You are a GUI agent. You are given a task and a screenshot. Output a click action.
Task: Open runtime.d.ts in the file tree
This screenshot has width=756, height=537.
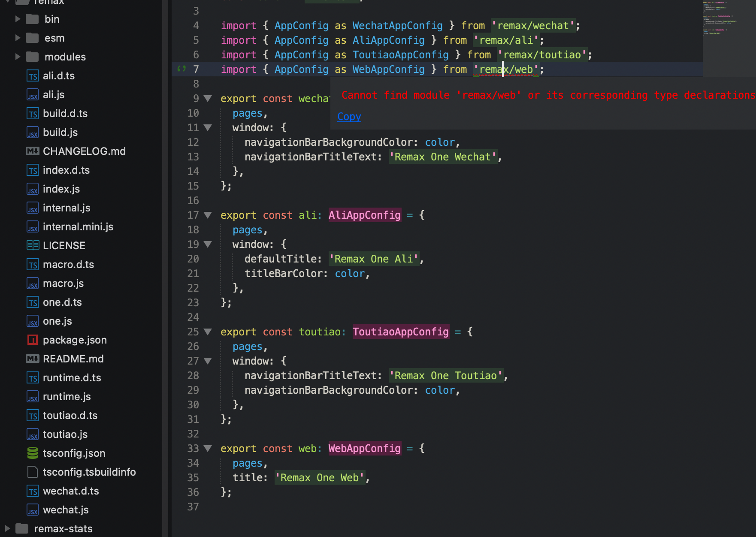72,378
